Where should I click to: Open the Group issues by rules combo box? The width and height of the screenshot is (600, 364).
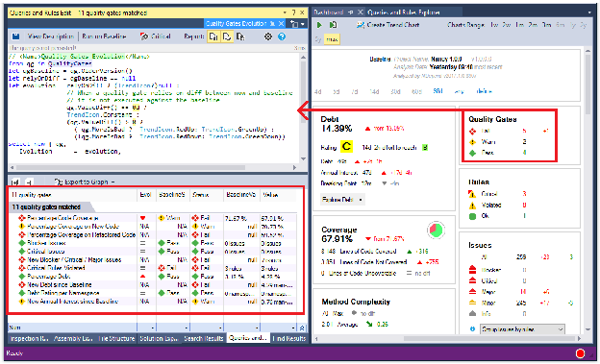tap(522, 328)
